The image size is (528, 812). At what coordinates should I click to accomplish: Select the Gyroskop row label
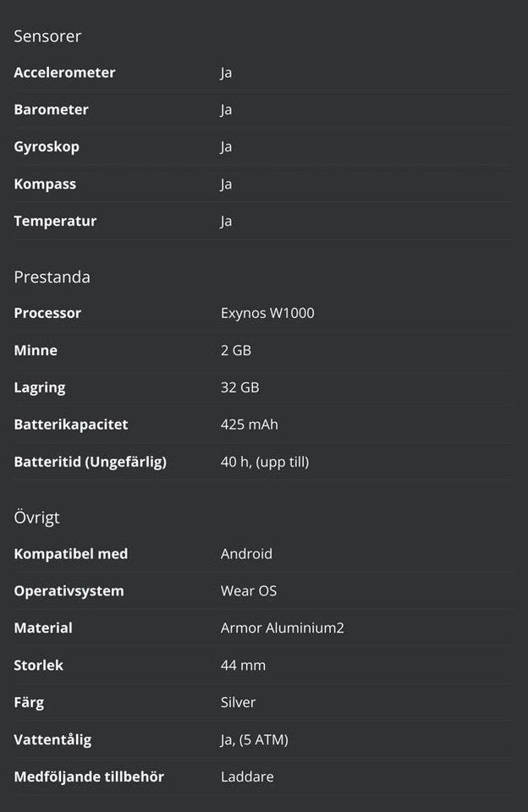pos(47,147)
